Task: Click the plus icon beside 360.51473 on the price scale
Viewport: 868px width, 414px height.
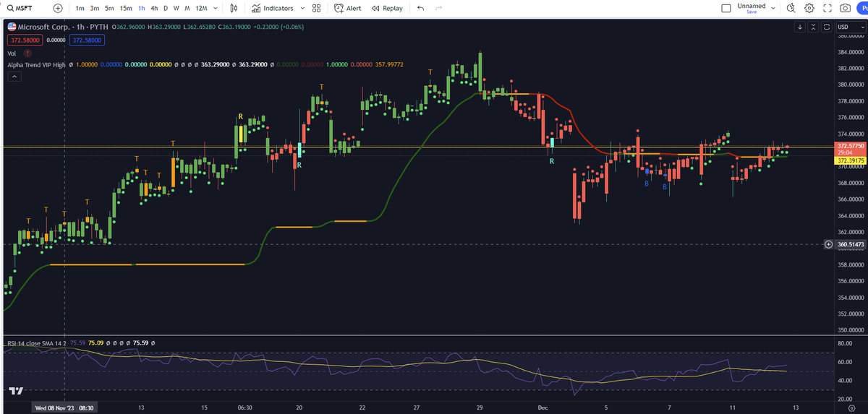Action: click(x=829, y=244)
